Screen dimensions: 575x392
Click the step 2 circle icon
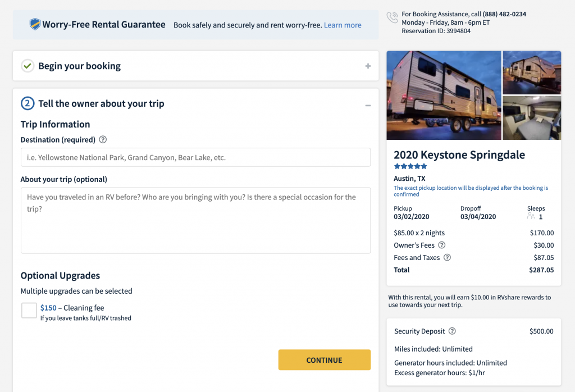point(28,103)
